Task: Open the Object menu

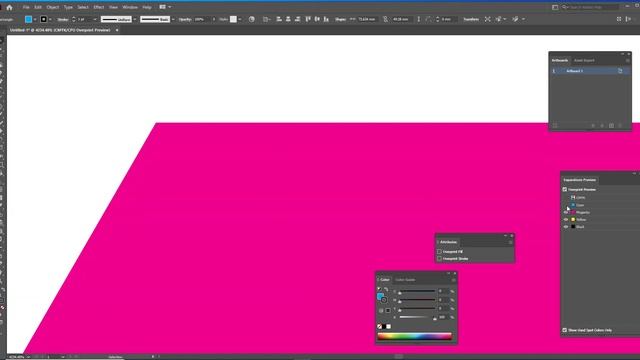Action: (x=53, y=7)
